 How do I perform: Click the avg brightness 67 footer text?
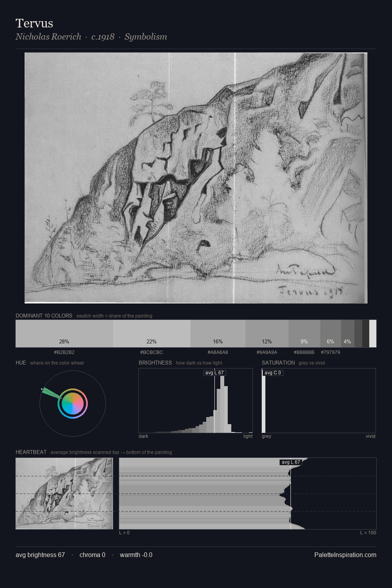click(40, 555)
